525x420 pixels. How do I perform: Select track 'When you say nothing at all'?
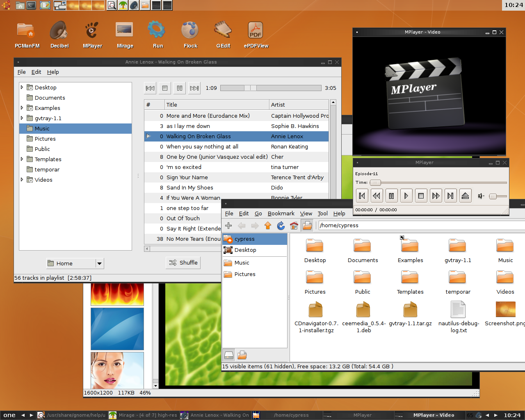pos(236,146)
